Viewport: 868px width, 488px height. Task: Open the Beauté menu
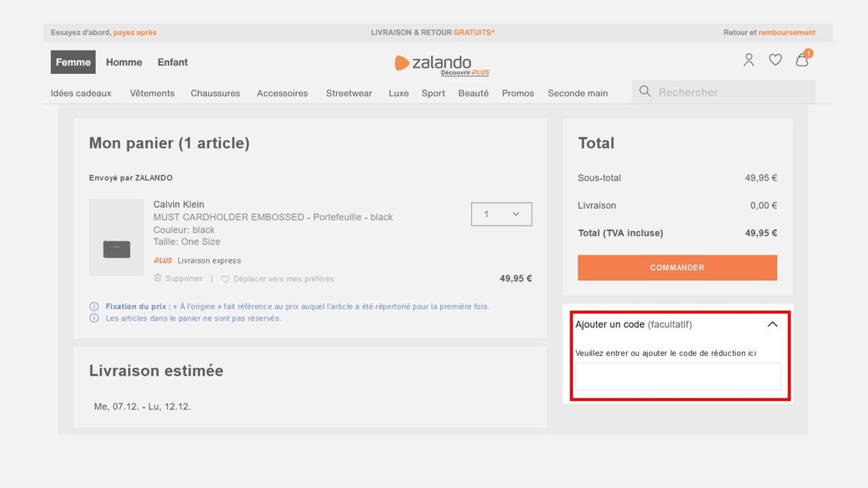point(473,94)
